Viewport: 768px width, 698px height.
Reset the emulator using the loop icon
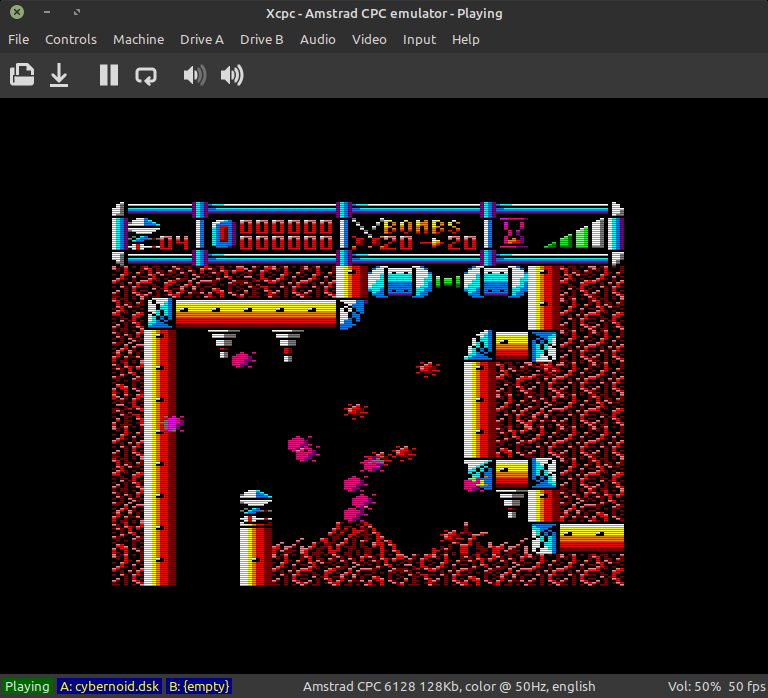click(x=146, y=75)
